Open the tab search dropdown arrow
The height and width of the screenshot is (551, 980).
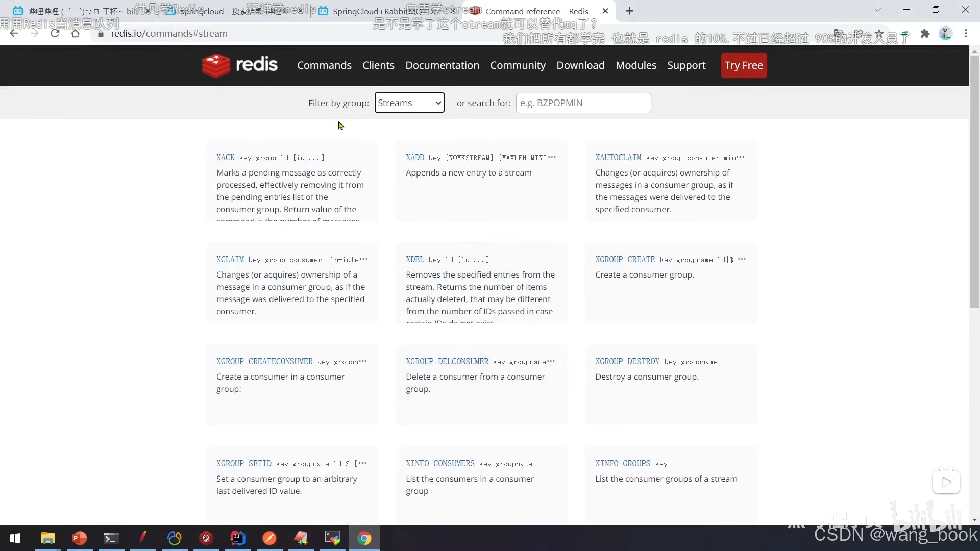tap(877, 10)
